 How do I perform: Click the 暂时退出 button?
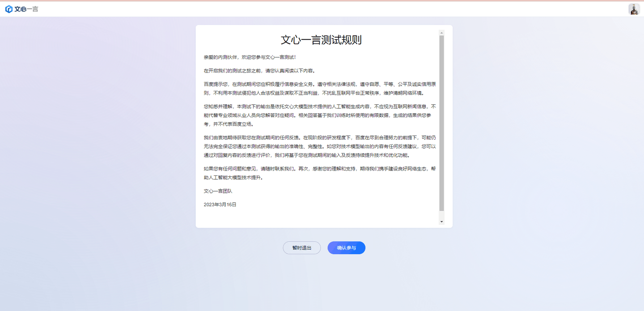(302, 248)
